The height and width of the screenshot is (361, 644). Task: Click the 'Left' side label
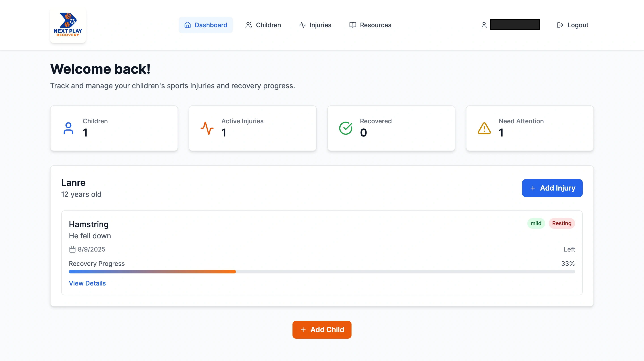[569, 249]
